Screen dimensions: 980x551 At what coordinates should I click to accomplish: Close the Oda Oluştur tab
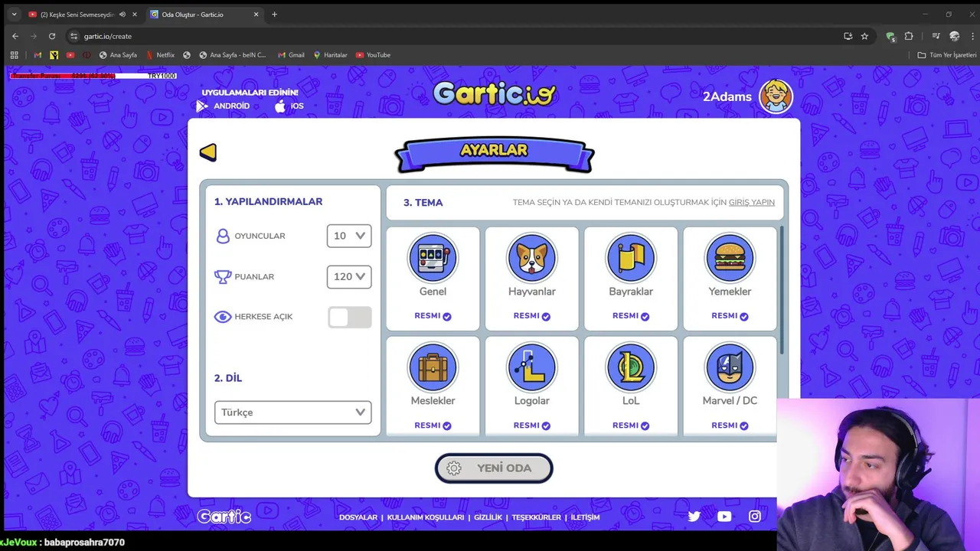(x=256, y=15)
